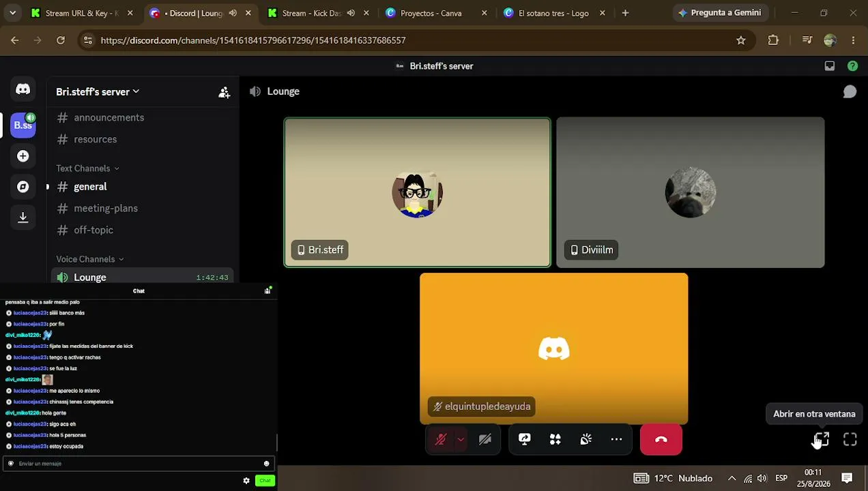Enter full screen call view
Viewport: 868px width, 491px height.
(850, 441)
